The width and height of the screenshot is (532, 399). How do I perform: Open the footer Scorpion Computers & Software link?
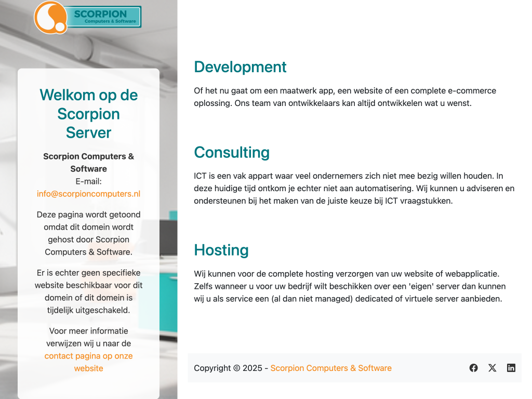click(331, 368)
